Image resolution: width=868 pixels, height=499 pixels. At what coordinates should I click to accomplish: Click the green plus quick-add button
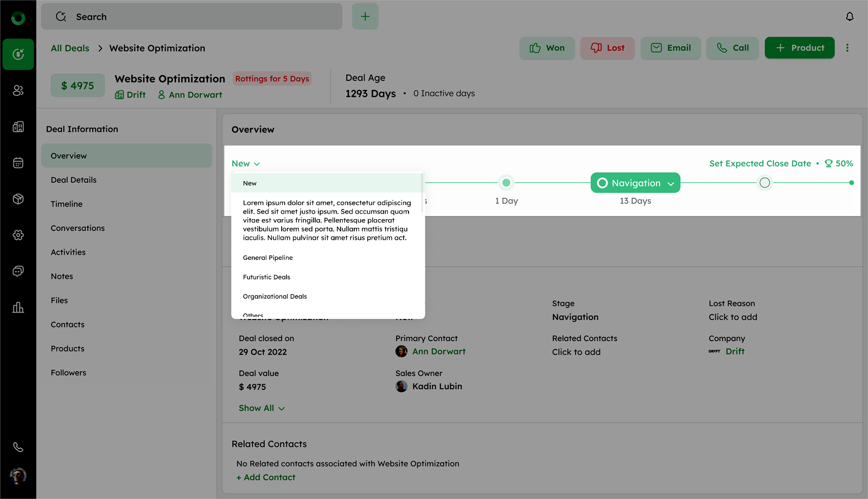[x=365, y=17]
